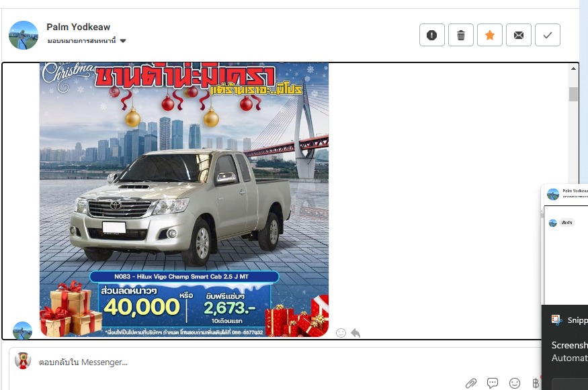The width and height of the screenshot is (588, 390).
Task: Click the baht payment icon in reply bar
Action: coord(536,383)
